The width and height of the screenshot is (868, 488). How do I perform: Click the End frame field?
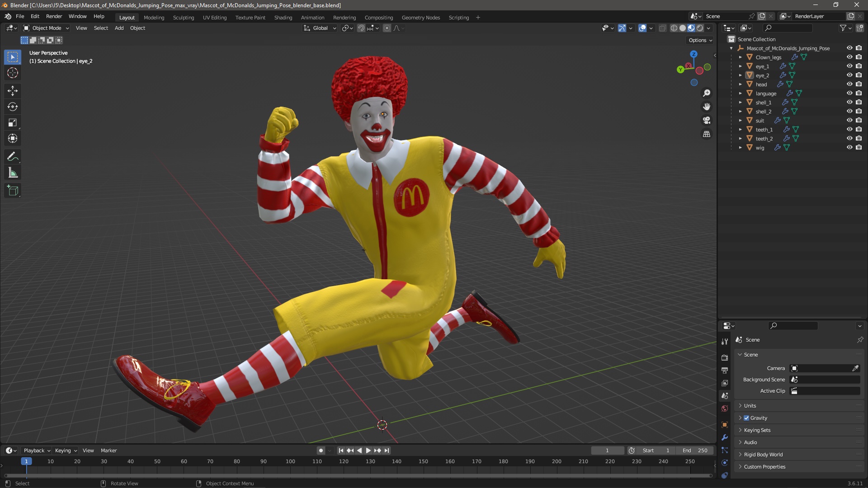point(695,450)
